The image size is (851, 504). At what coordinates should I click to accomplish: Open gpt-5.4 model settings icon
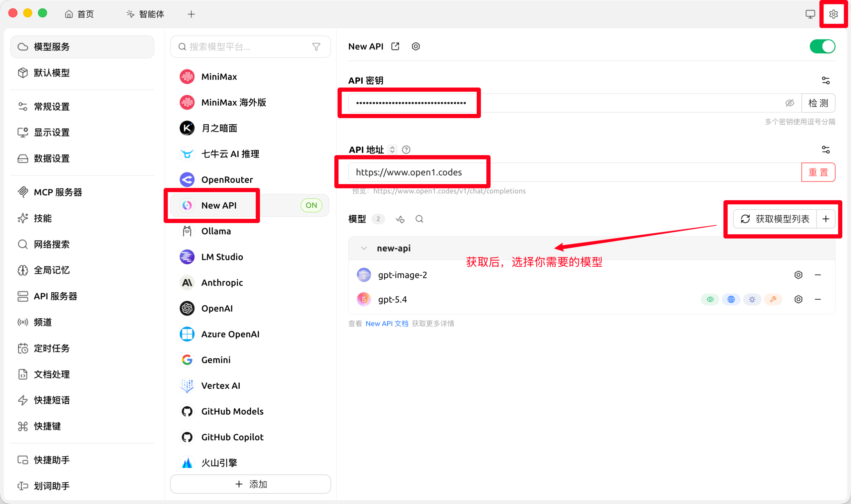click(798, 299)
